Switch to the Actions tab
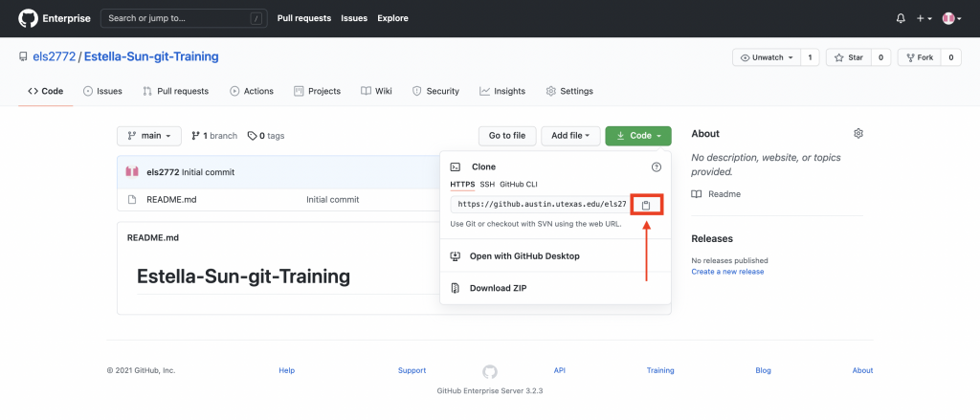The height and width of the screenshot is (420, 980). (x=252, y=91)
